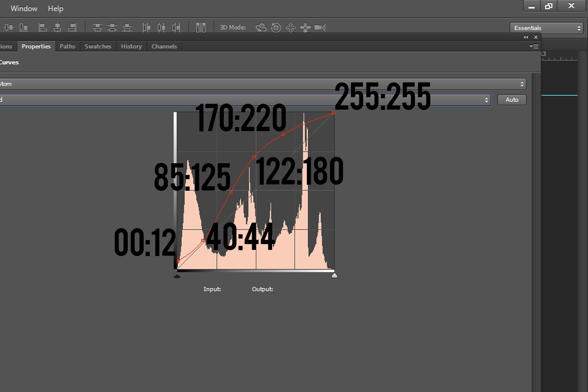The image size is (588, 392).
Task: Collapse the panel with double arrows
Action: pyautogui.click(x=526, y=37)
